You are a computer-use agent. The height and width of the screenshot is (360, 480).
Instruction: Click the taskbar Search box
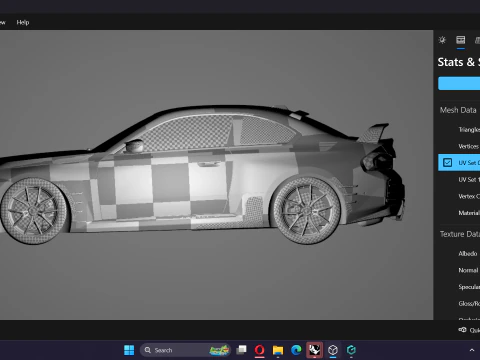(x=185, y=350)
